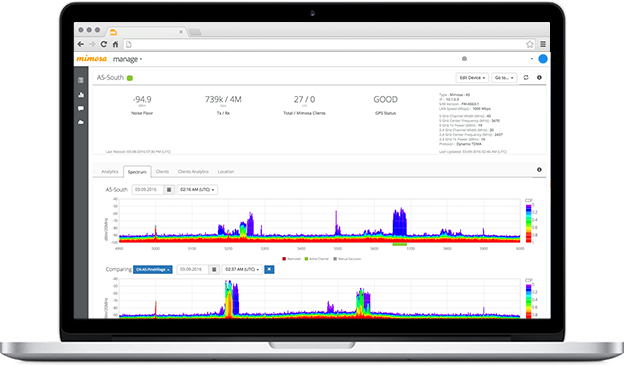
Task: Open the Location tab
Action: pyautogui.click(x=226, y=171)
